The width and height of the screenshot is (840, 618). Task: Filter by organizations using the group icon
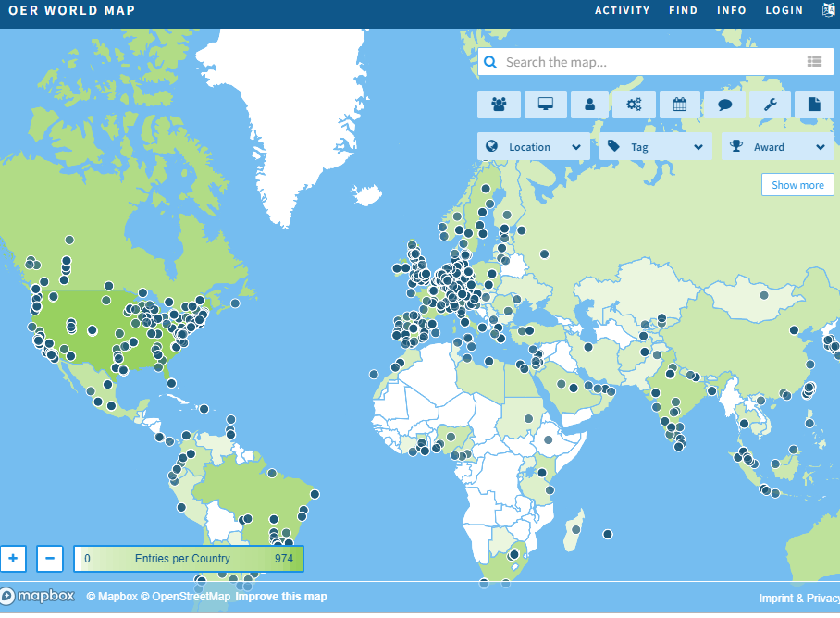500,105
